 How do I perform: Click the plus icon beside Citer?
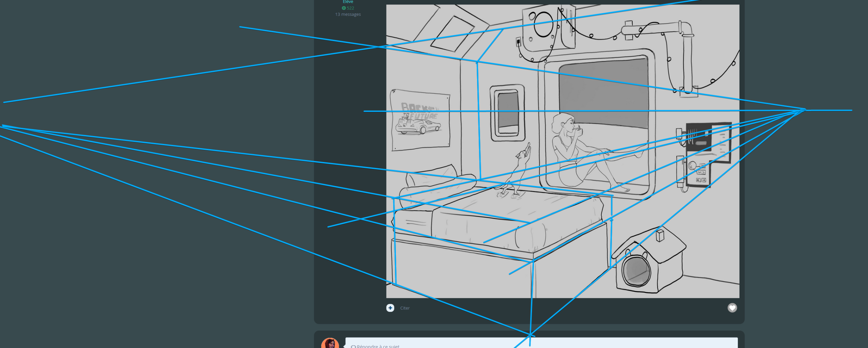[x=390, y=308]
